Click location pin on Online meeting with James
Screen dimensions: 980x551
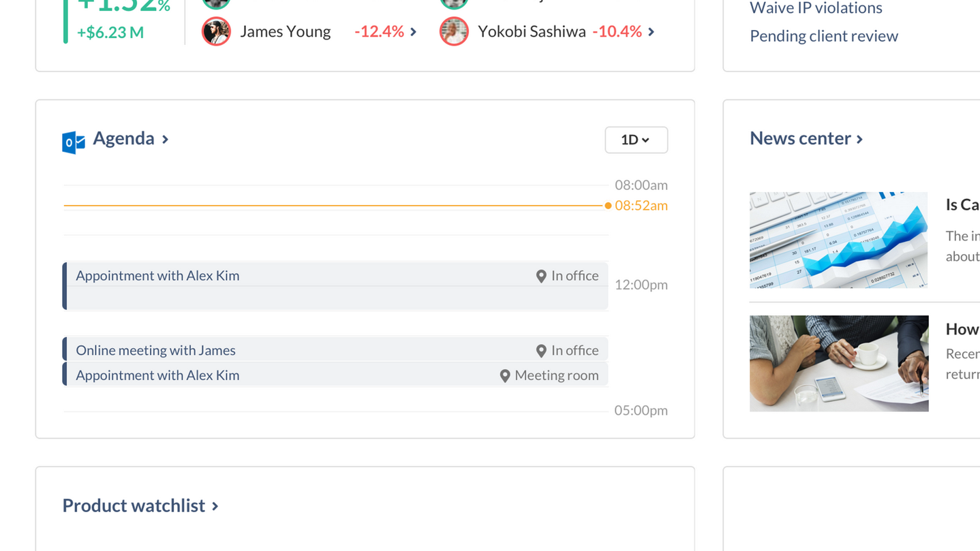point(541,351)
